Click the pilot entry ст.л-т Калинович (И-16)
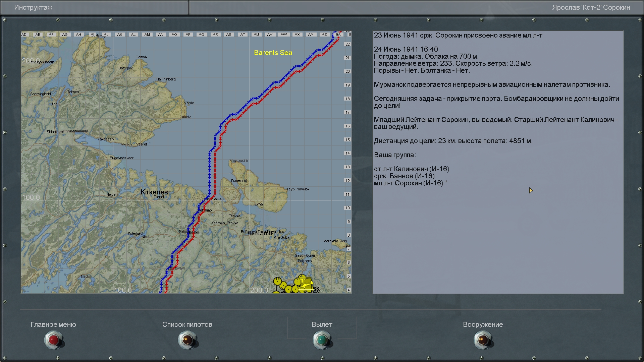This screenshot has width=644, height=362. pos(412,169)
